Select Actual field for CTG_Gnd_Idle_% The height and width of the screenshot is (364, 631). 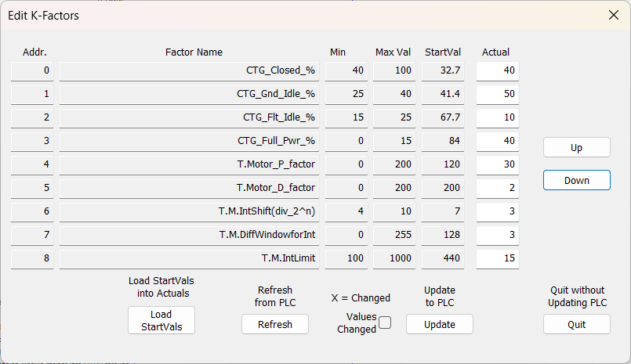coord(498,94)
